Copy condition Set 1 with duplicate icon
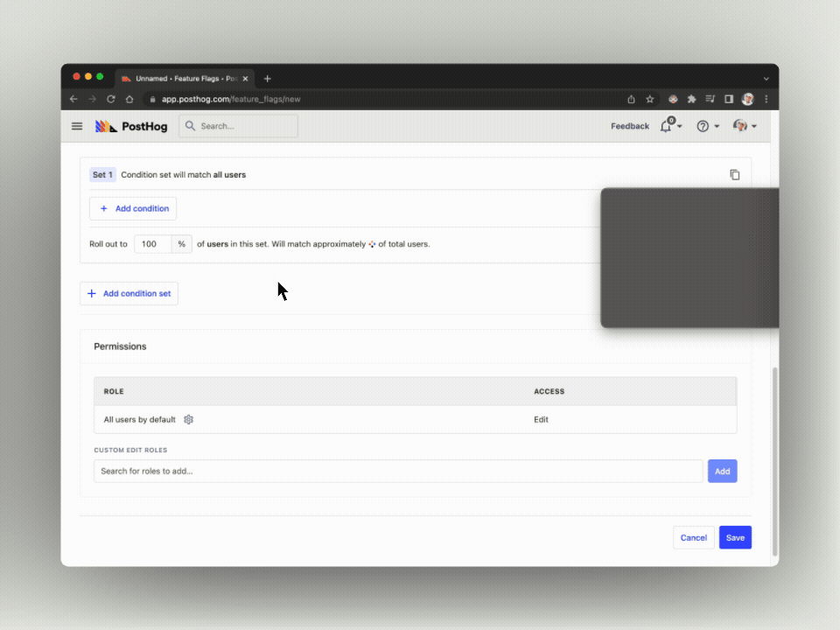 click(x=734, y=175)
